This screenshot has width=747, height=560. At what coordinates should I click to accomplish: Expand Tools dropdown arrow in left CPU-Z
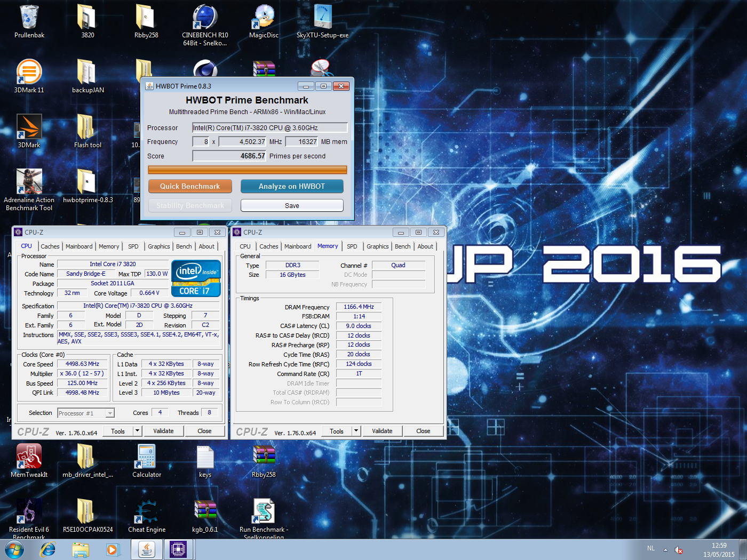137,431
